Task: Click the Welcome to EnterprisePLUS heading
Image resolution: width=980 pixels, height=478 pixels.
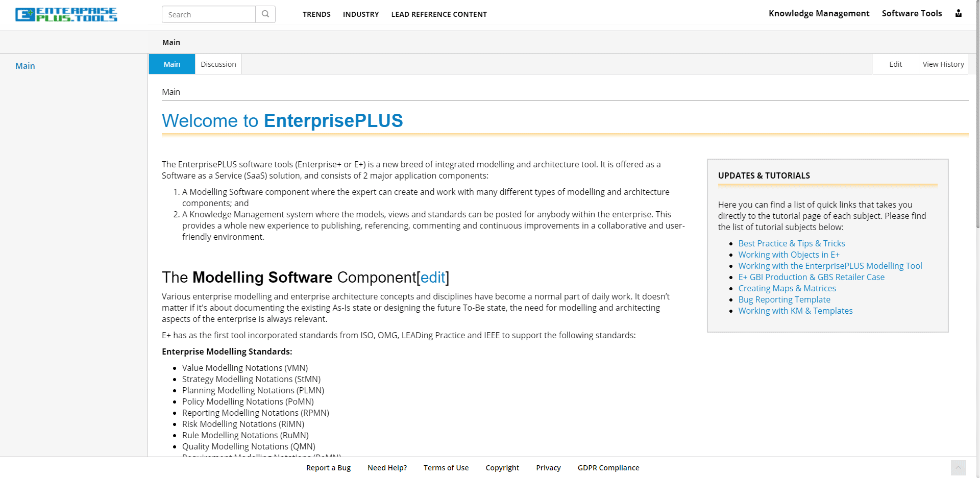Action: 282,121
